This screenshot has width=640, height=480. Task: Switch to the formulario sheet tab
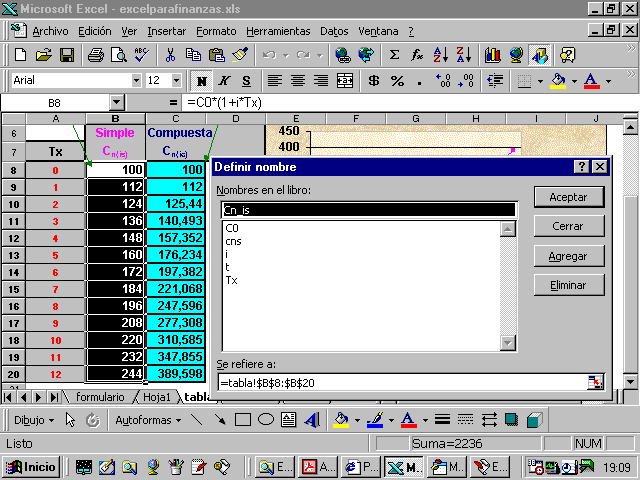(x=100, y=397)
